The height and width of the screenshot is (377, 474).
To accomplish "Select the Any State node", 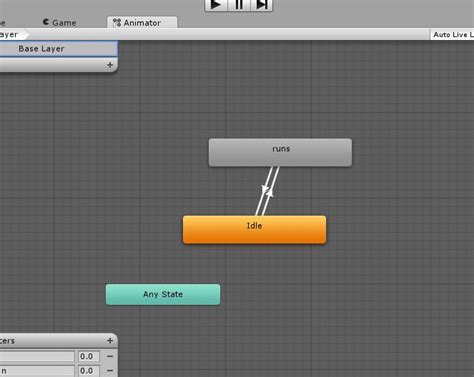I will pyautogui.click(x=163, y=294).
